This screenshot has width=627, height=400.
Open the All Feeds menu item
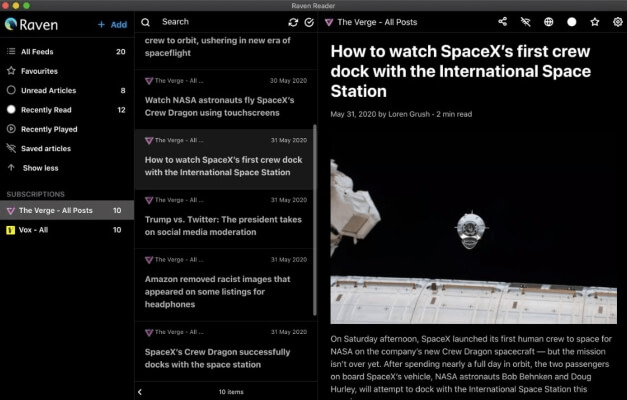[67, 52]
